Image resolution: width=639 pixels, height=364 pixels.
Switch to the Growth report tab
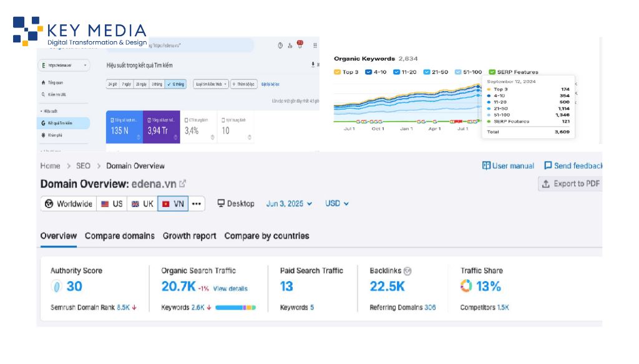(x=190, y=236)
